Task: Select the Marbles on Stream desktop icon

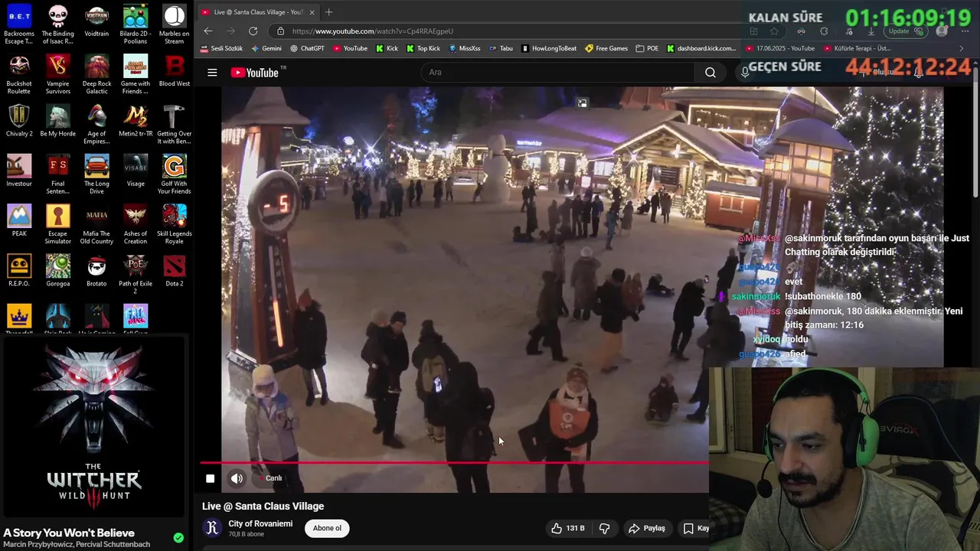Action: 174,24
